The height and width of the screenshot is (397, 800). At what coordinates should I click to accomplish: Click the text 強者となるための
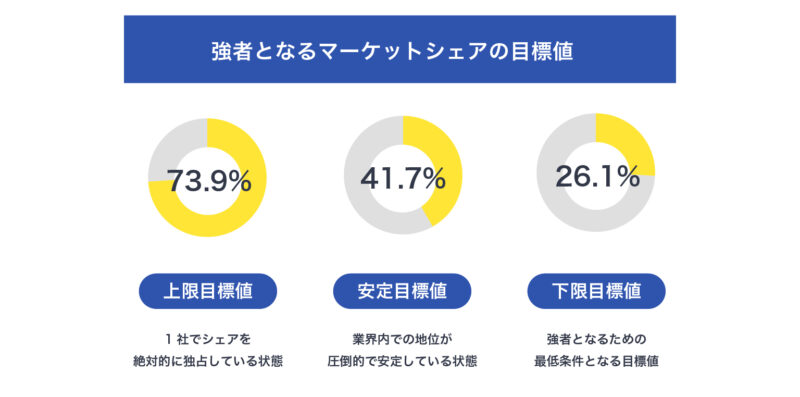(x=596, y=339)
